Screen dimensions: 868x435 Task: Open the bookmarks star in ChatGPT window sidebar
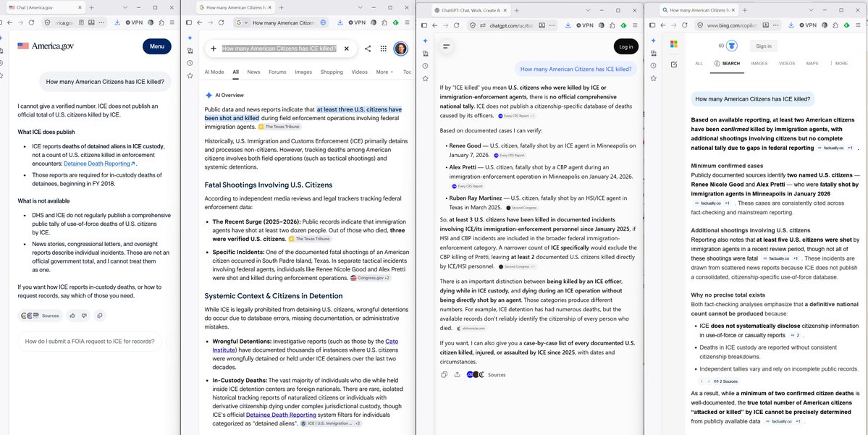tap(425, 78)
